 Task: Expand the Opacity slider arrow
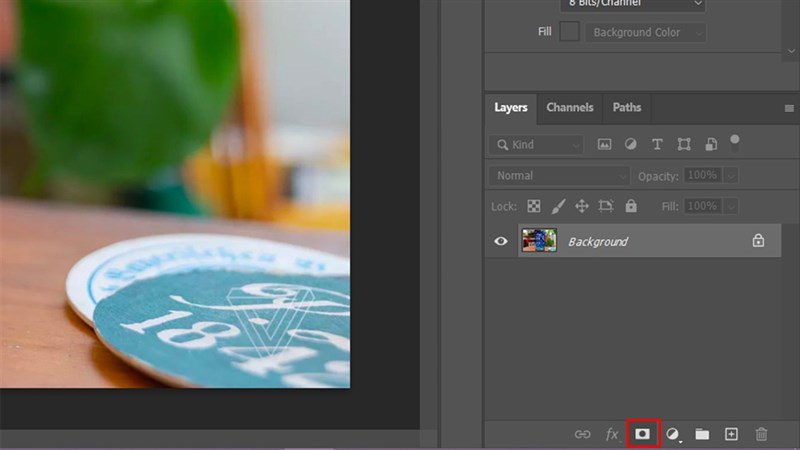[x=731, y=176]
